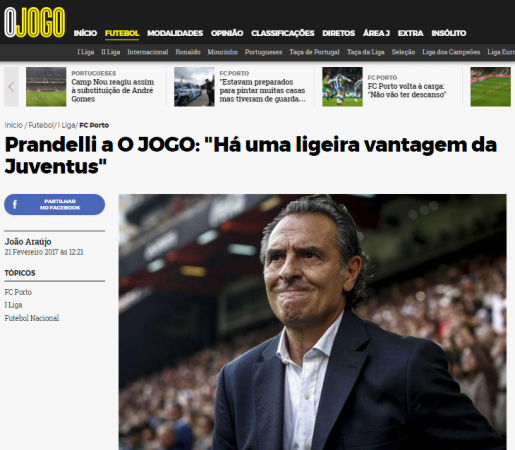The height and width of the screenshot is (450, 515).
Task: Open the MODALIDADES menu item
Action: click(175, 33)
